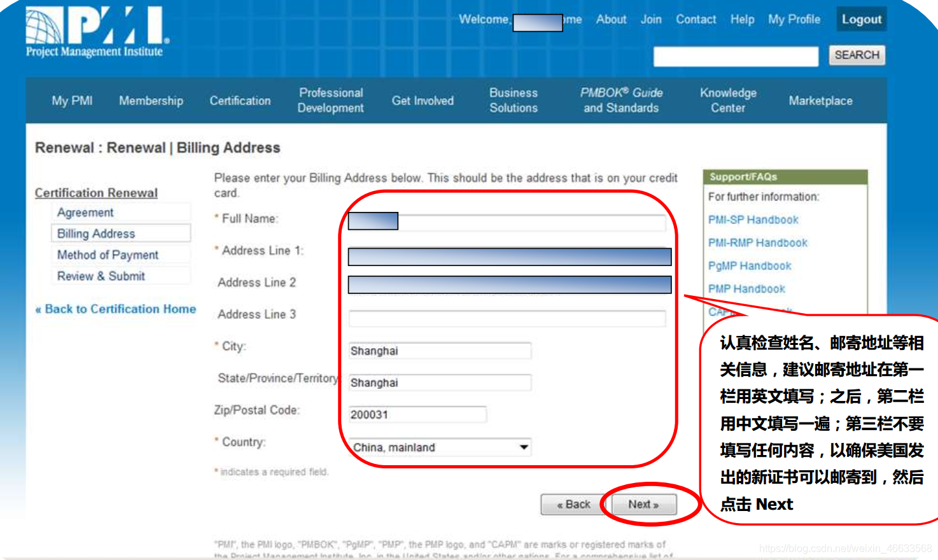This screenshot has width=938, height=560.
Task: Click the 'Renewal : Renewal | Billing Address' heading
Action: tap(157, 148)
